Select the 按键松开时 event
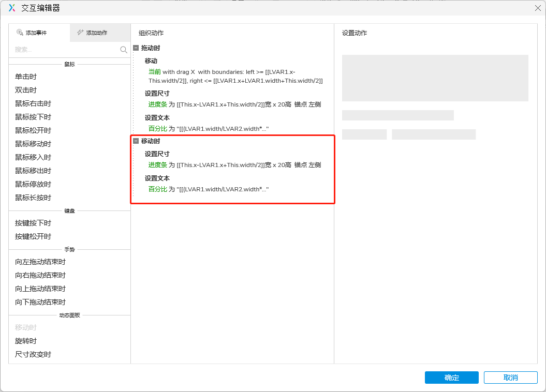 coord(33,236)
